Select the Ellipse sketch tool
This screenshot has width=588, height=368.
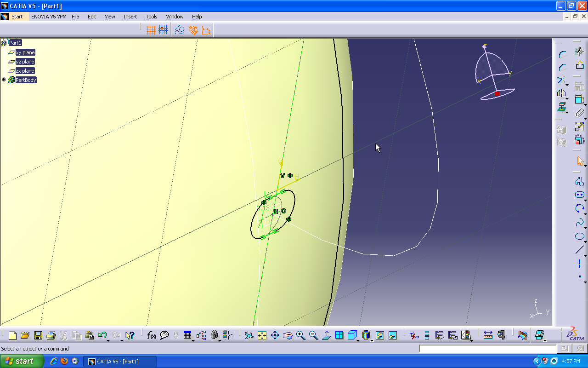pos(579,236)
